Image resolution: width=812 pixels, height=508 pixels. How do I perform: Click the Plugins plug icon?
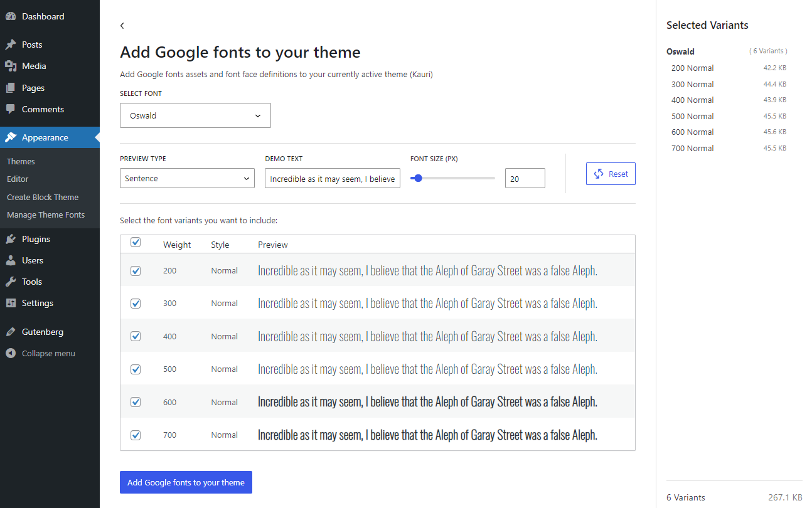click(11, 239)
